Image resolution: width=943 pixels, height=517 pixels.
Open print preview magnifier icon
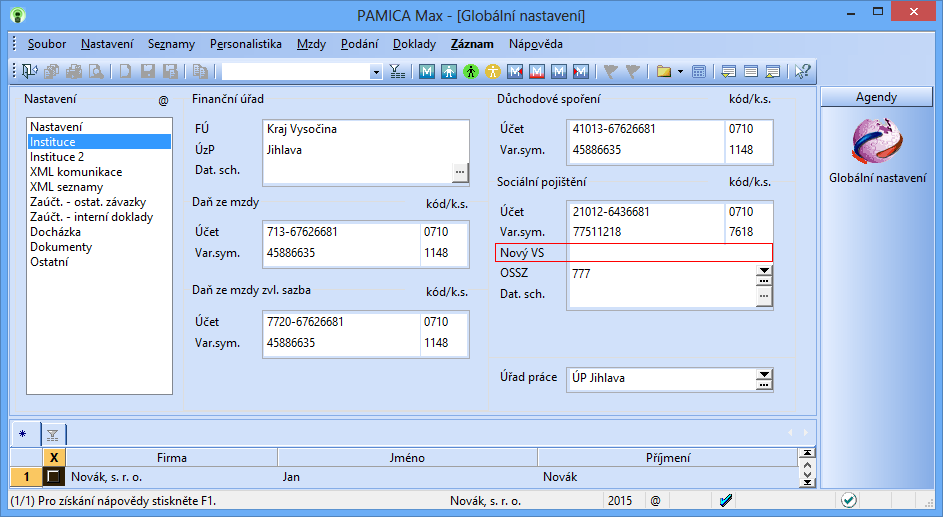click(96, 72)
